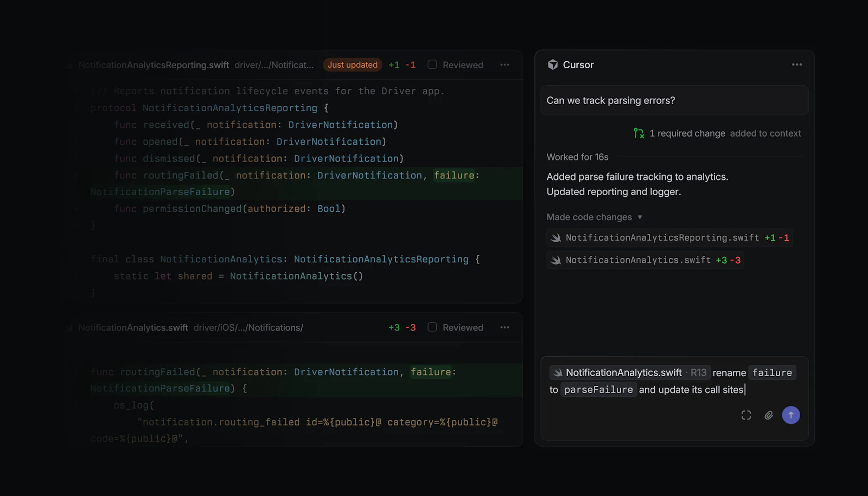Image resolution: width=868 pixels, height=496 pixels.
Task: Click the Added parse failure tracking response text
Action: [637, 184]
